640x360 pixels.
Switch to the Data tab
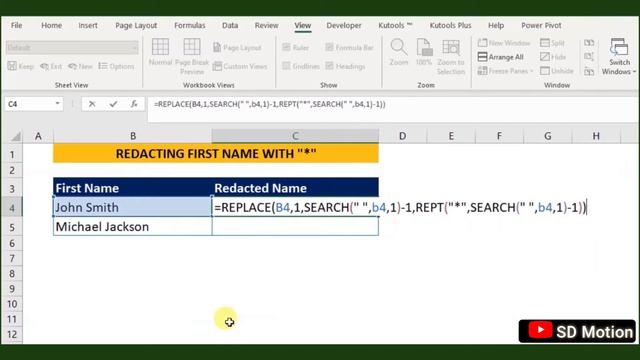tap(230, 25)
